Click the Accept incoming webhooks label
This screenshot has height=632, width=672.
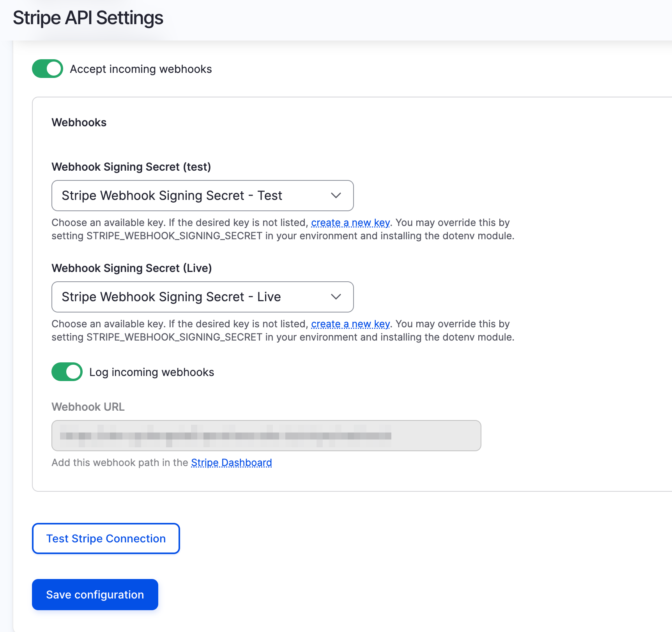point(141,69)
